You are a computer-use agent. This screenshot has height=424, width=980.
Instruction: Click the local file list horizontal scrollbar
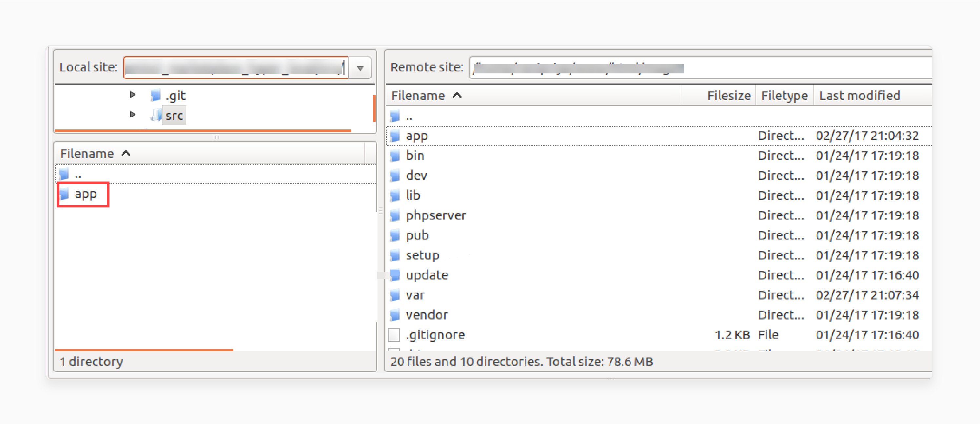[144, 350]
